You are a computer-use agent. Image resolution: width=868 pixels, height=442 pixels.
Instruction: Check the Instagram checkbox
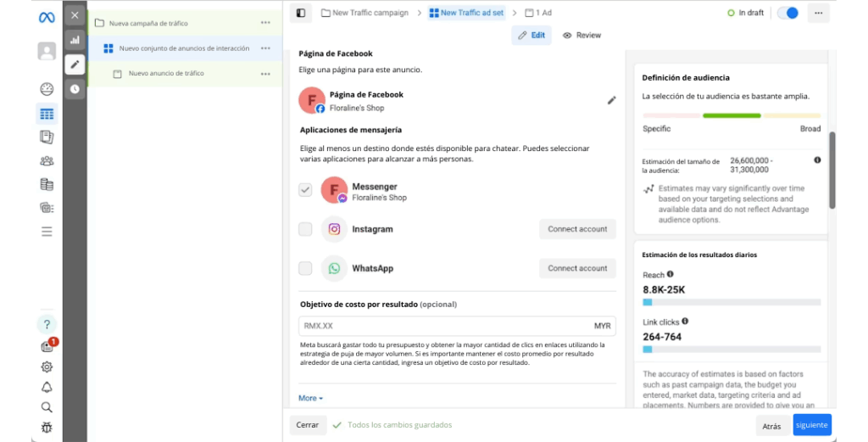(305, 229)
